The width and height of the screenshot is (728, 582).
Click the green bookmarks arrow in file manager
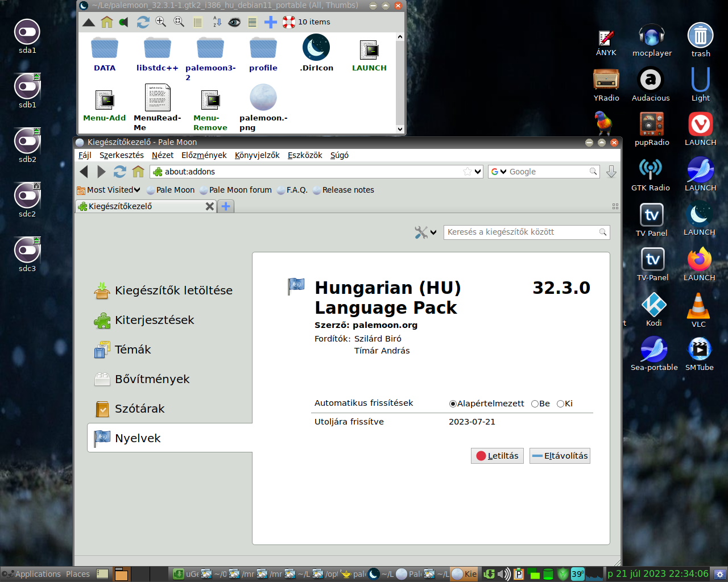pyautogui.click(x=124, y=22)
